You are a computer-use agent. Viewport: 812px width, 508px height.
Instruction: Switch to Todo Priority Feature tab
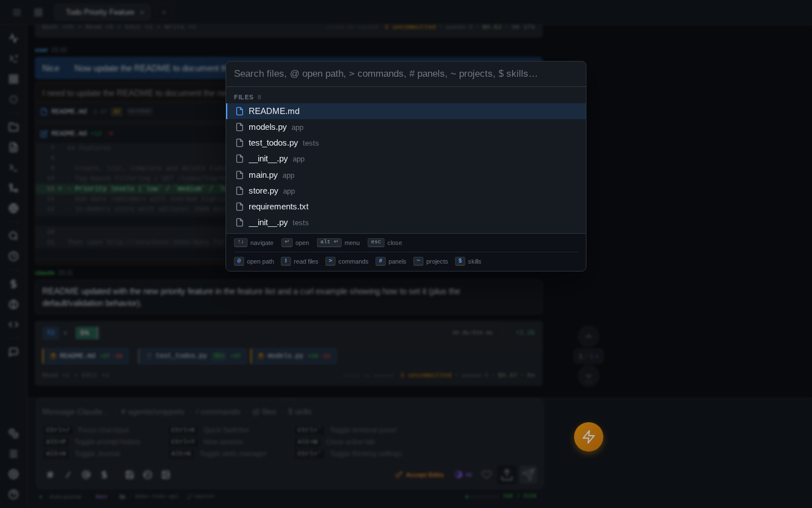click(x=104, y=12)
